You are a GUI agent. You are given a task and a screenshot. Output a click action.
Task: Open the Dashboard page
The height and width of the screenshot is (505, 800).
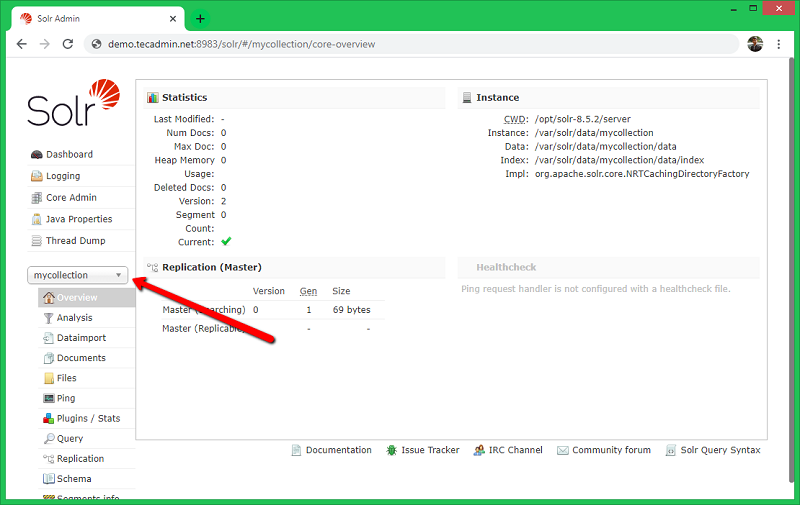click(69, 155)
